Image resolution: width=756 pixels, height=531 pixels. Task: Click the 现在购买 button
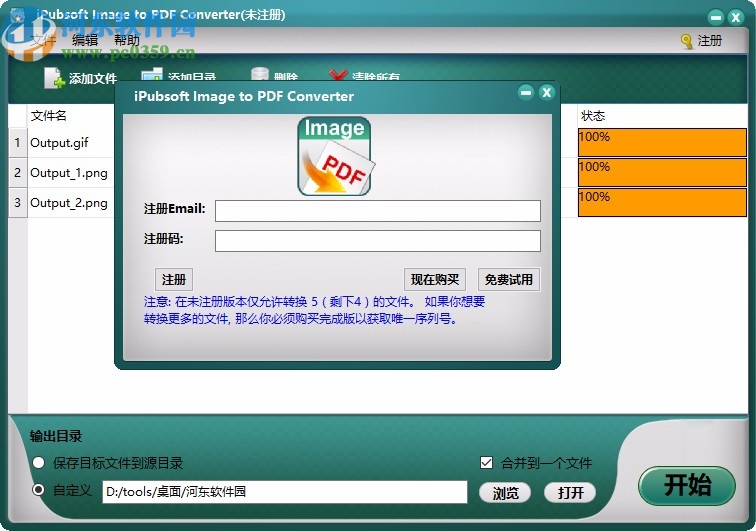(434, 279)
